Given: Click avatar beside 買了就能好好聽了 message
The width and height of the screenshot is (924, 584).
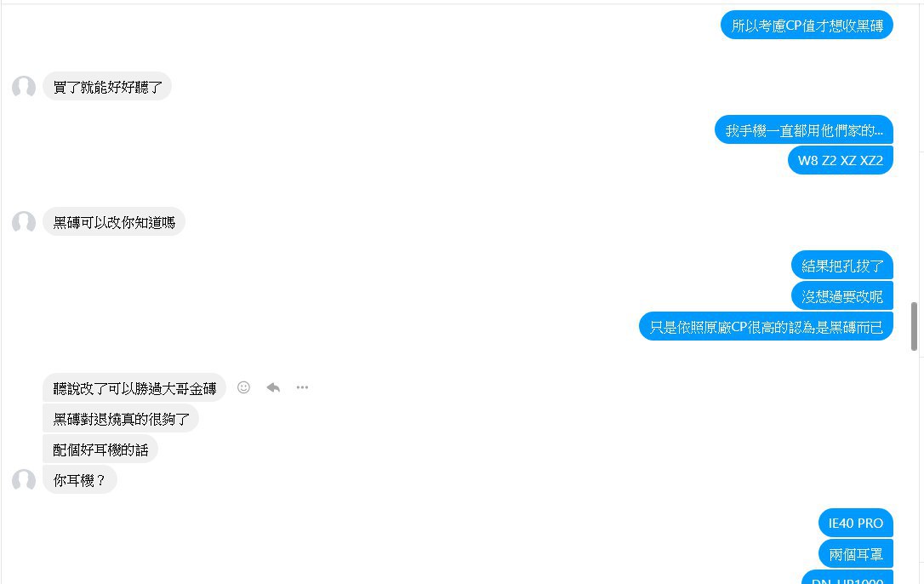Looking at the screenshot, I should [24, 87].
